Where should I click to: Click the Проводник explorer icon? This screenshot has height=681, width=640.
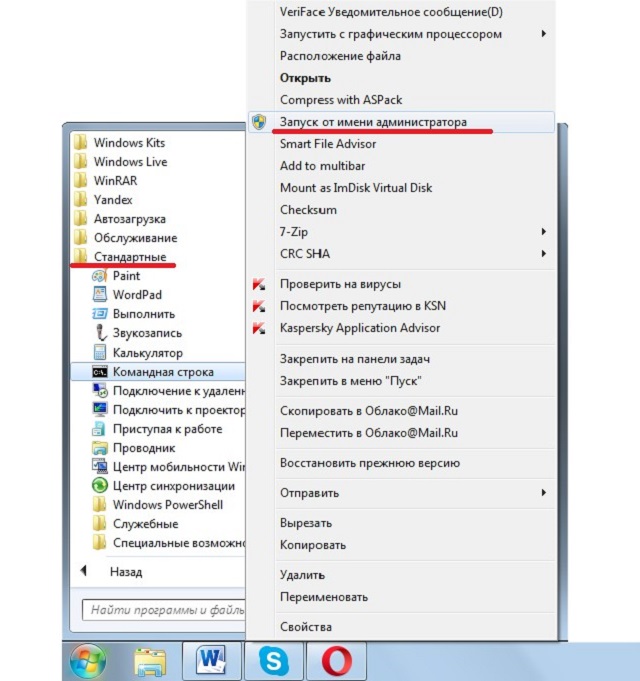[99, 448]
